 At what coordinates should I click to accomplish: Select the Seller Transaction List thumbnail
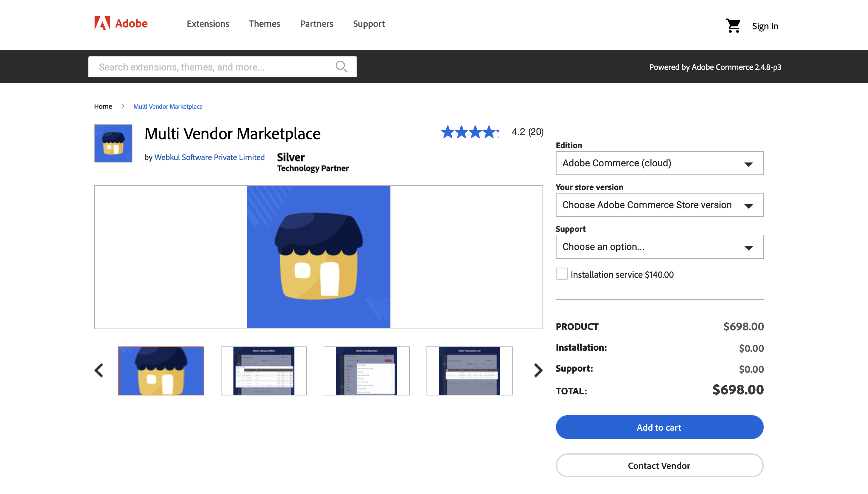(x=470, y=371)
